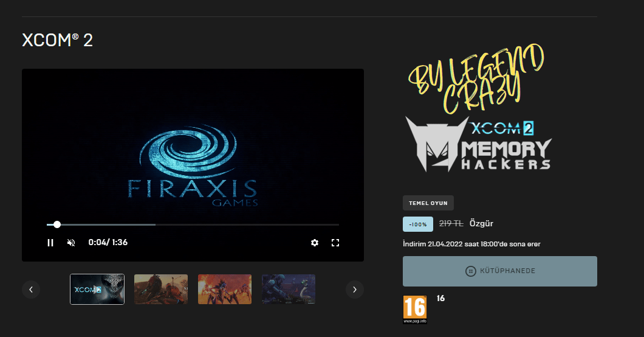Click the 0:04/ 1:36 time display
Image resolution: width=644 pixels, height=337 pixels.
(108, 243)
